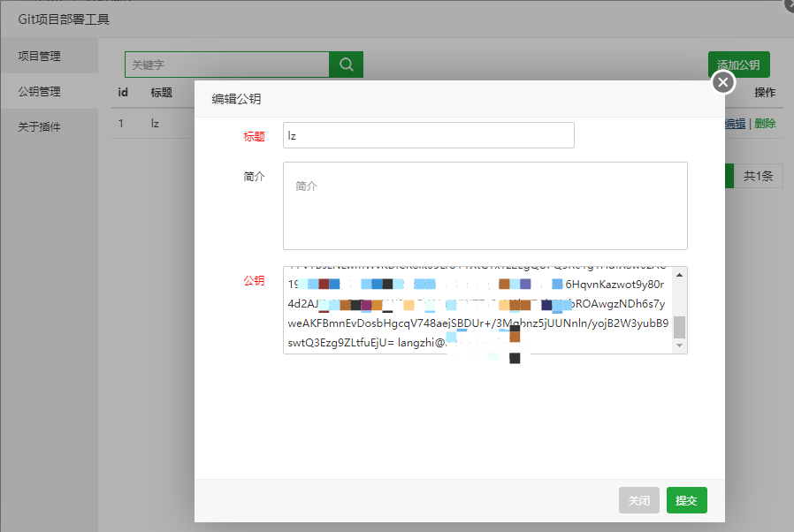Open the 关于插件 sidebar tab
The height and width of the screenshot is (532, 794).
(50, 126)
